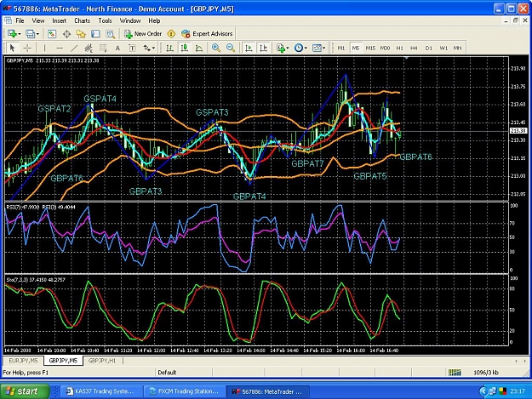Open the Terminal panel icon

coord(95,34)
